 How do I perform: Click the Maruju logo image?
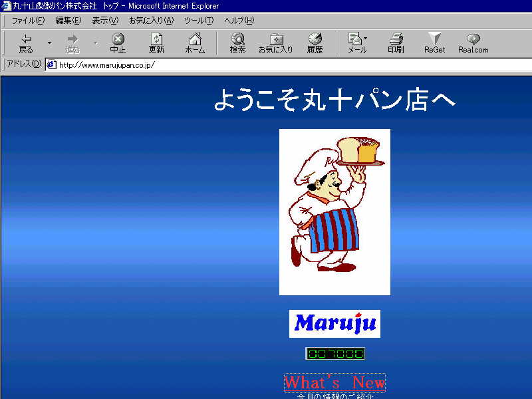[x=334, y=324]
